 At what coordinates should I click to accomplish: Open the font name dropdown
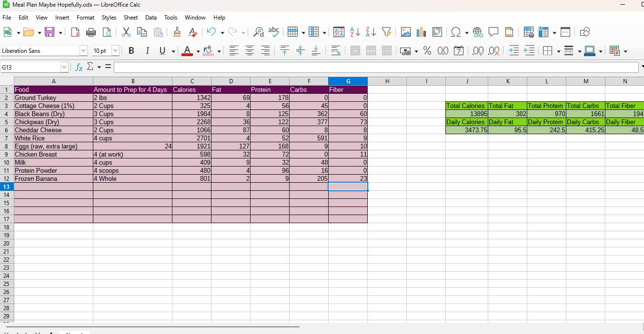click(83, 50)
